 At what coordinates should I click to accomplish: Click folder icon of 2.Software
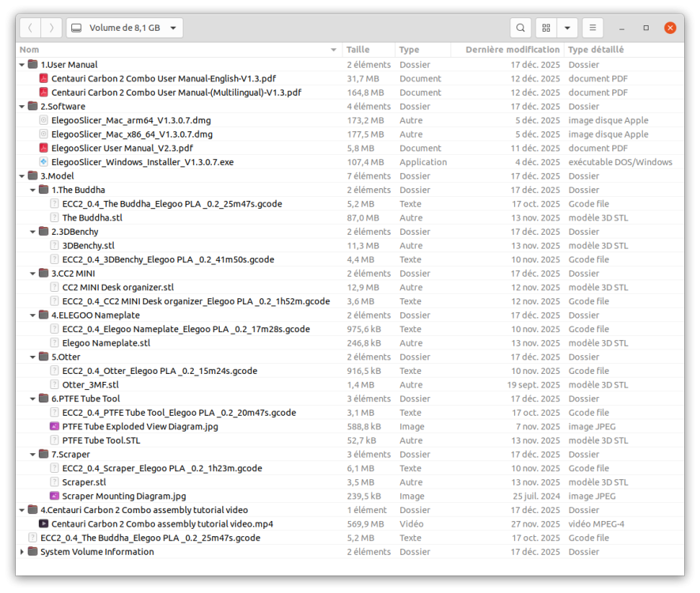point(32,106)
